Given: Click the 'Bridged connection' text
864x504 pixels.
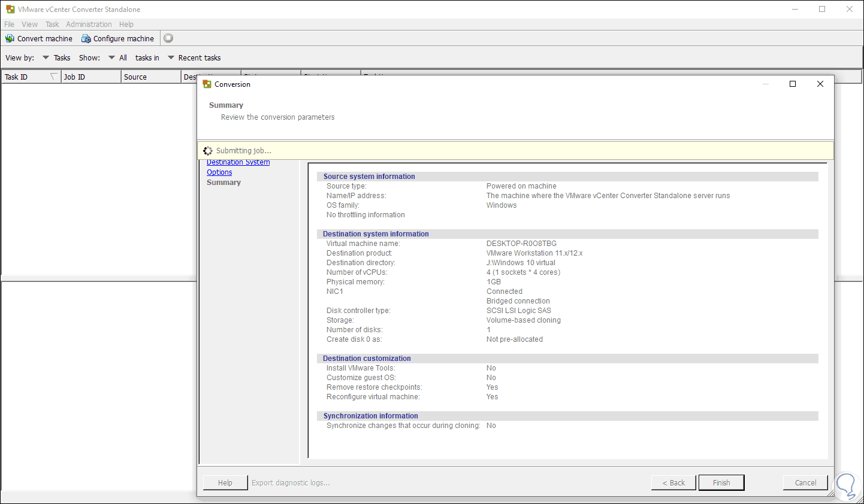Looking at the screenshot, I should [x=518, y=301].
